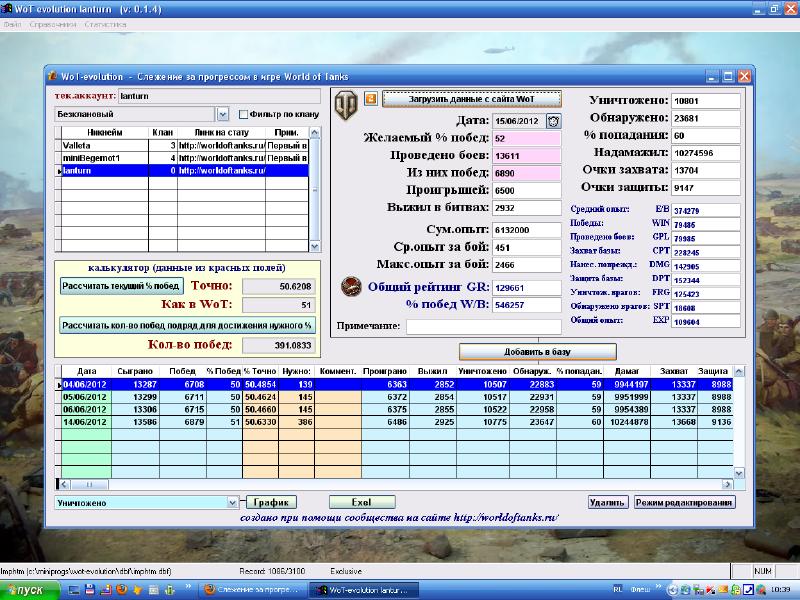Select the lanturn account row
This screenshot has height=600, width=800.
(x=185, y=171)
